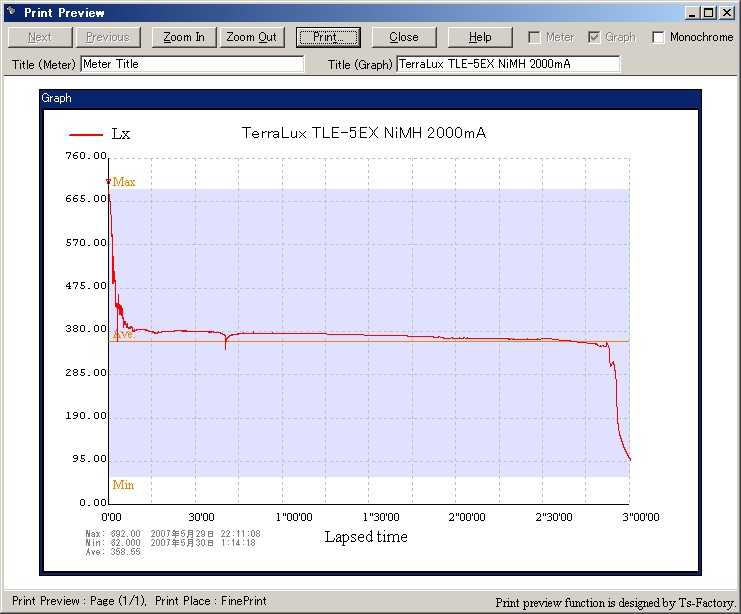Viewport: 741px width, 614px height.
Task: Toggle the Graph checkbox
Action: point(595,37)
